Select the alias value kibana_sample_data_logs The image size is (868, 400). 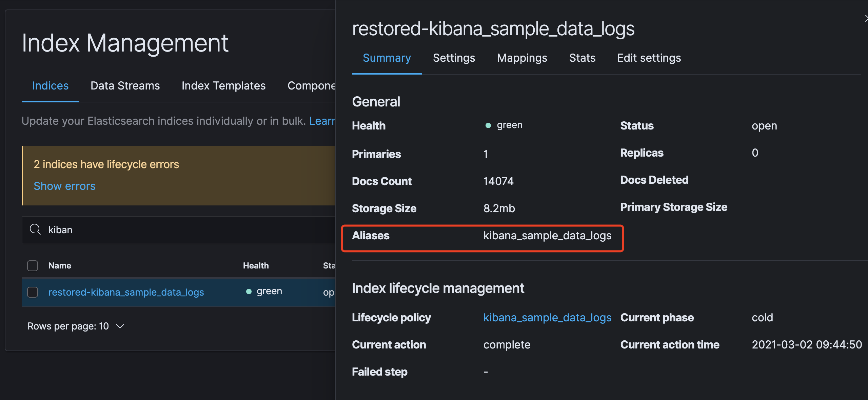547,236
